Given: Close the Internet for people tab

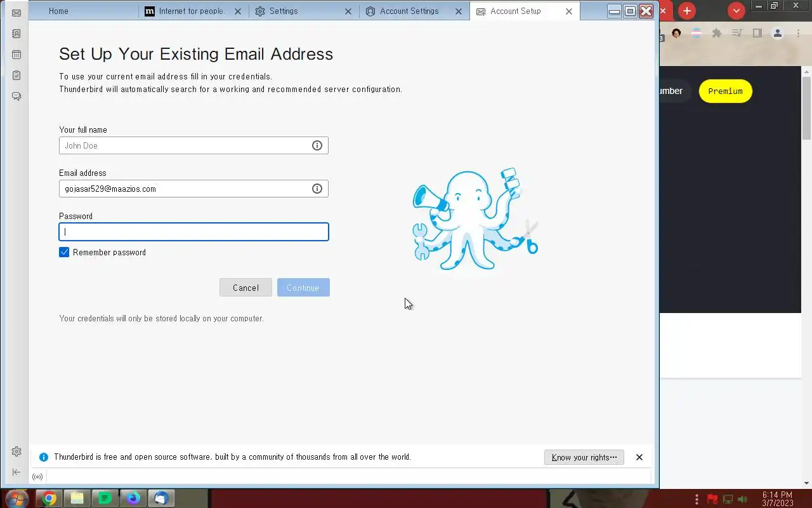Looking at the screenshot, I should coord(238,11).
